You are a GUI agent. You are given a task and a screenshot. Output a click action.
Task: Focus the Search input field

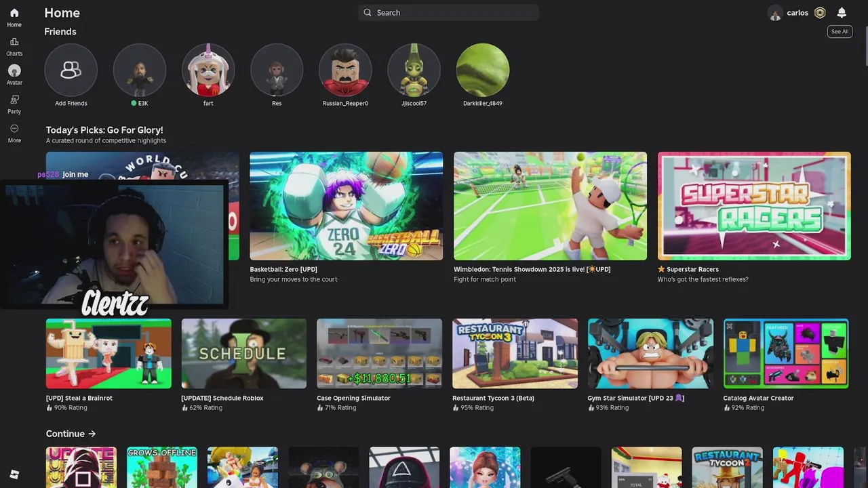point(448,13)
